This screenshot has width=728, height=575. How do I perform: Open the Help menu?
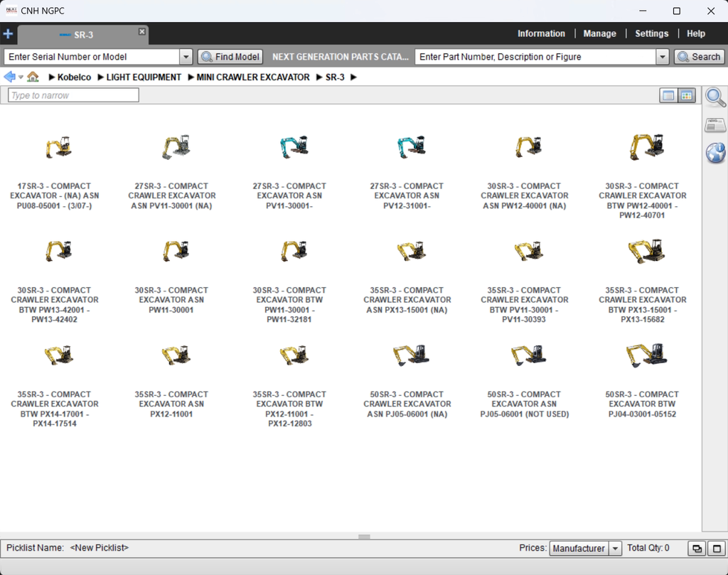[x=695, y=33]
